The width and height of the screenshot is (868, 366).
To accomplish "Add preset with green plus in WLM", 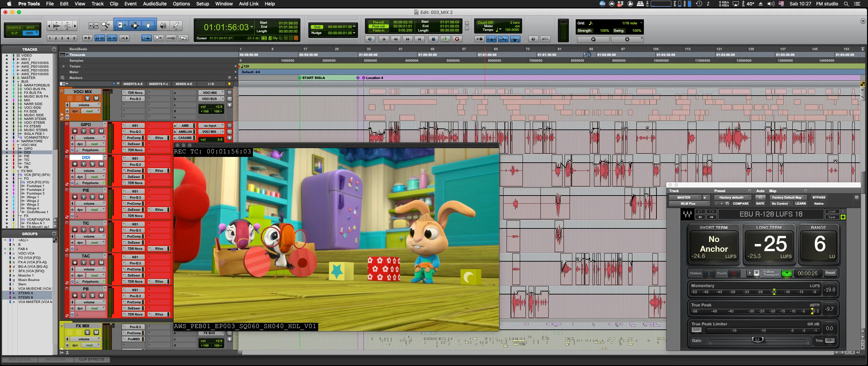I will 843,217.
